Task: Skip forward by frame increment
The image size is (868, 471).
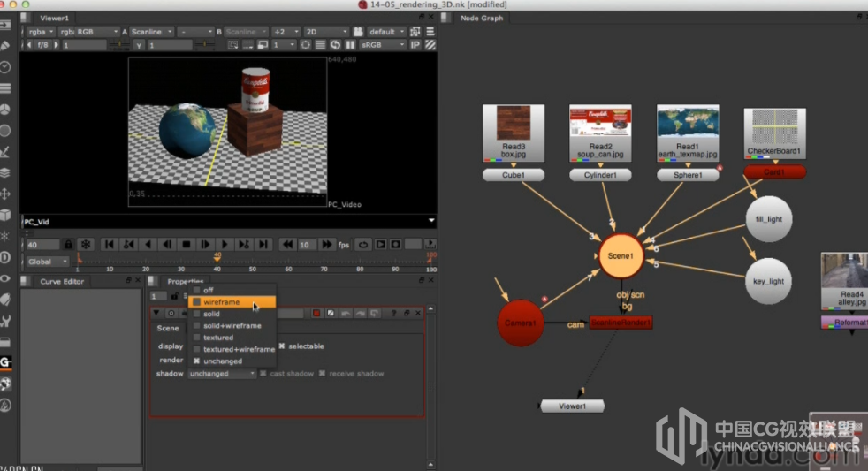Action: tap(327, 244)
